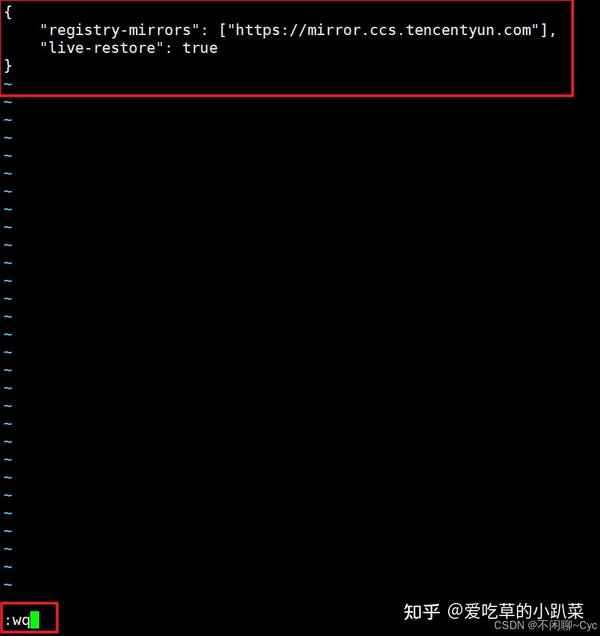Click the green cursor block after :wq
600x636 pixels.
[x=35, y=620]
